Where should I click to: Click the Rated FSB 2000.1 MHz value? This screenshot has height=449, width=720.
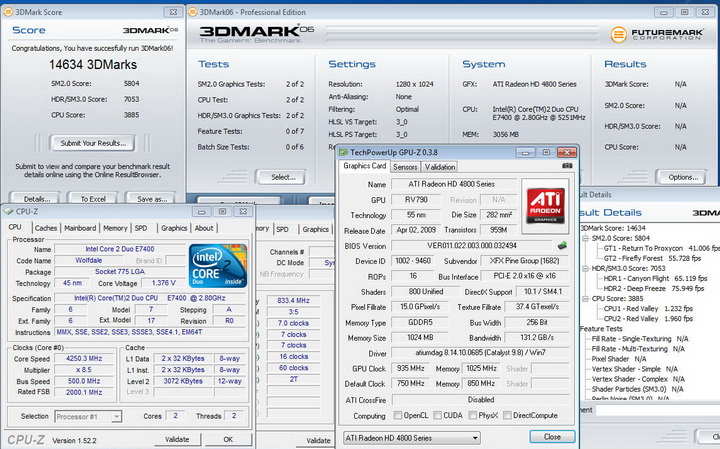[84, 392]
